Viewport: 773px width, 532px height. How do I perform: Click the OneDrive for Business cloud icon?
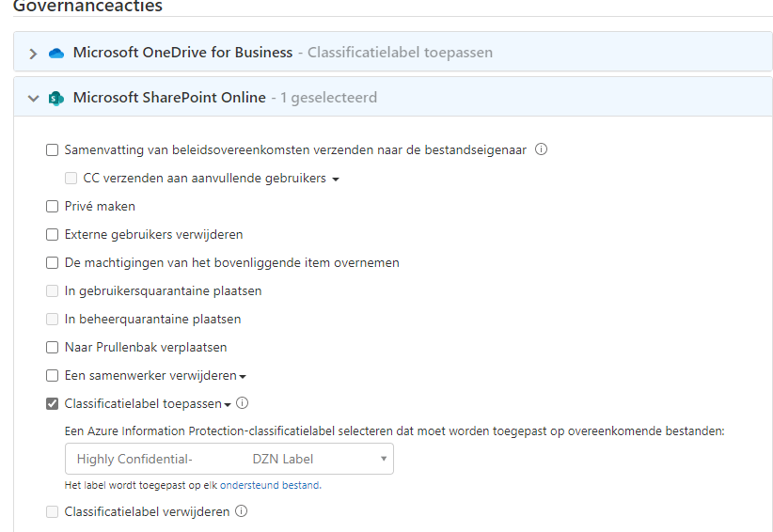[56, 53]
